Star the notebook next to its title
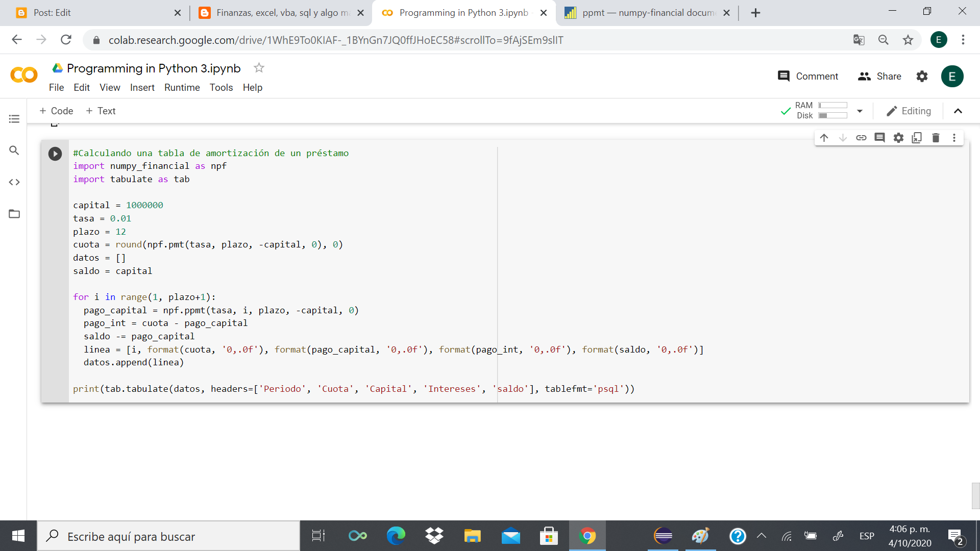Screen dimensions: 980x551 (258, 67)
